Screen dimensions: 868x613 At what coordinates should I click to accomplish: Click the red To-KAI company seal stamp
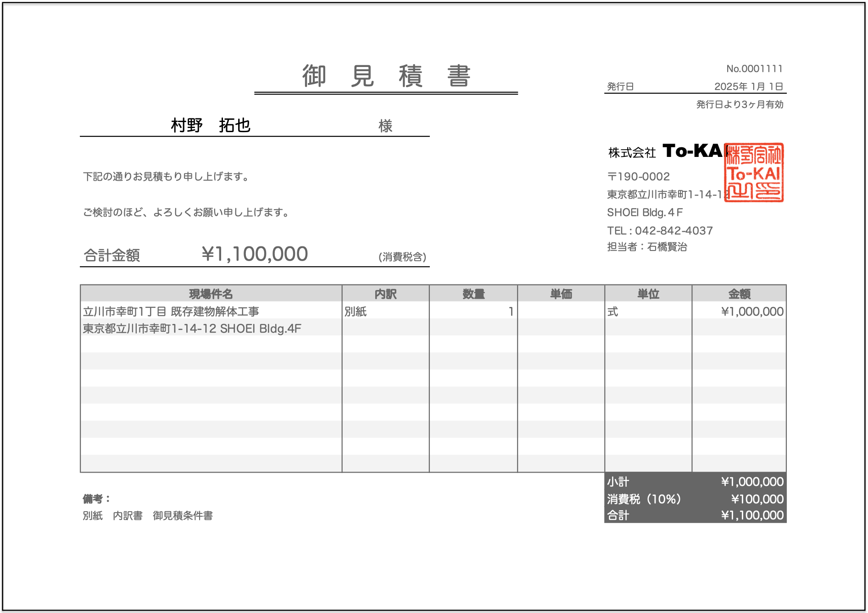(754, 173)
